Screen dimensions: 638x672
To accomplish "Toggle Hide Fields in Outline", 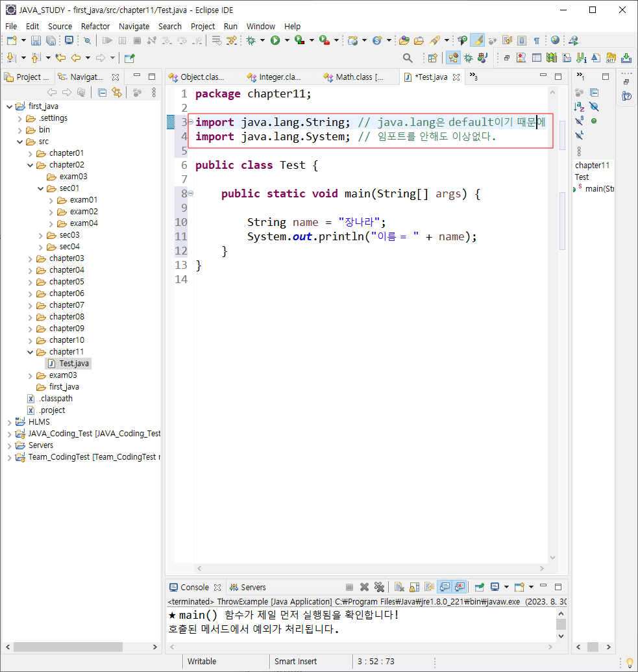I will pyautogui.click(x=594, y=106).
